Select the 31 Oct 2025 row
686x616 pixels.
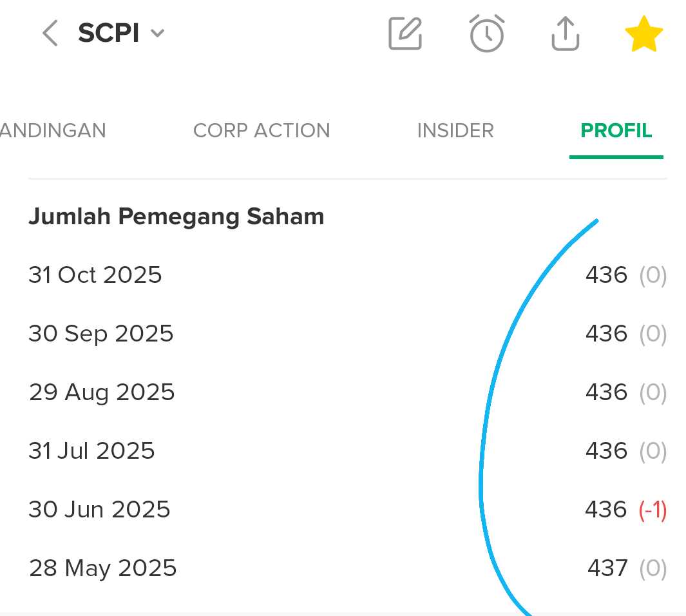(95, 275)
